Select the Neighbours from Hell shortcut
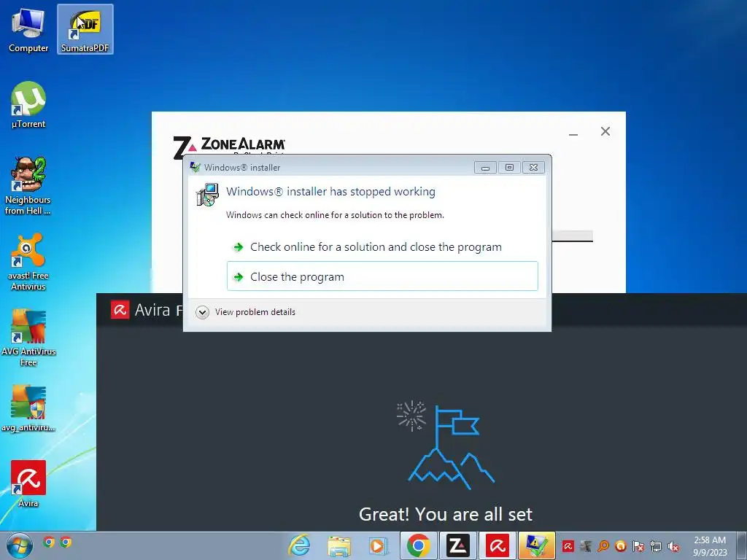The width and height of the screenshot is (747, 560). click(28, 186)
